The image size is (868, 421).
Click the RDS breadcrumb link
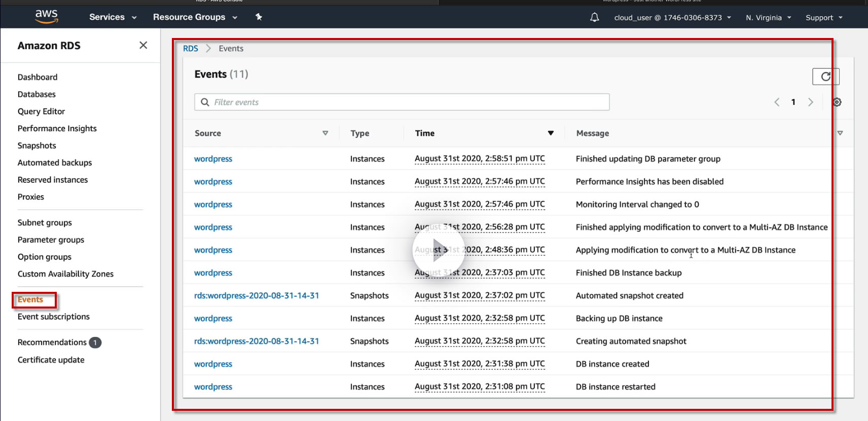pos(190,49)
